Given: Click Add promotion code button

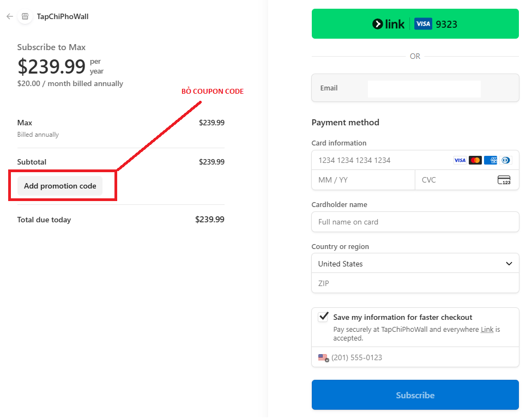Looking at the screenshot, I should click(60, 186).
